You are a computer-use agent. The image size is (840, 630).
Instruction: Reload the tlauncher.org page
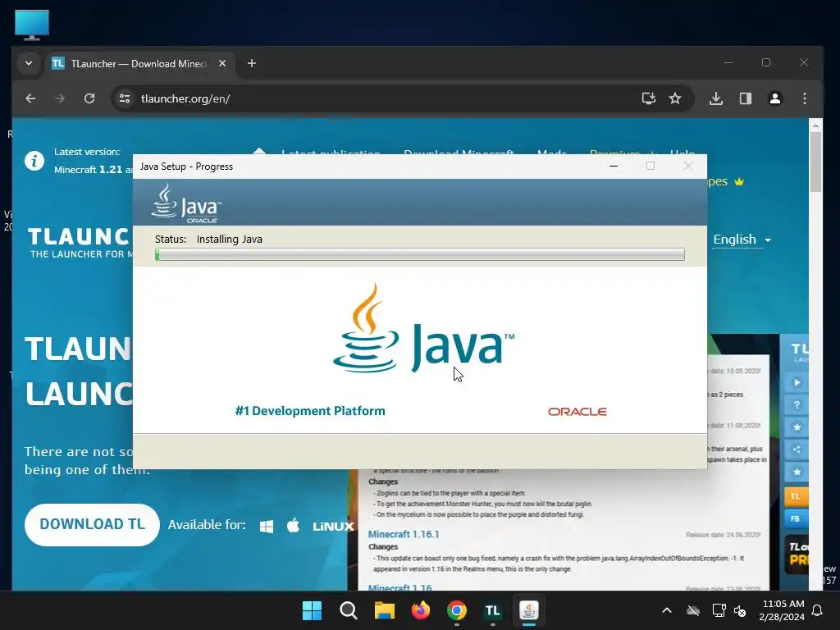[x=89, y=98]
